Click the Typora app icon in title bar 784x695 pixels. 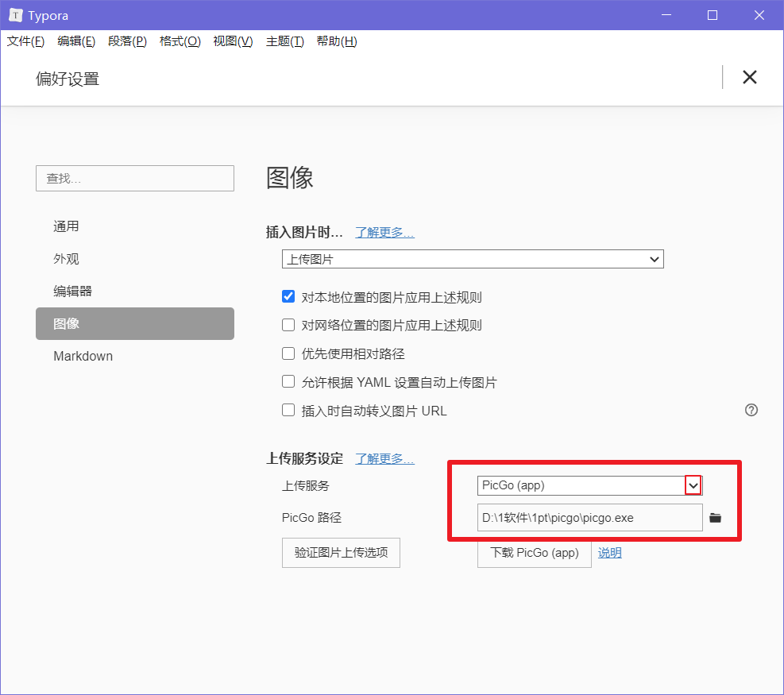tap(16, 15)
